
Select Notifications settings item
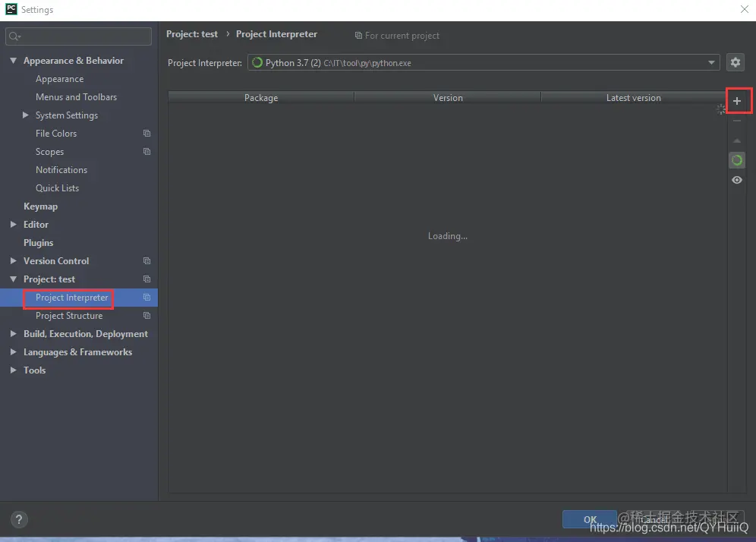pos(61,170)
